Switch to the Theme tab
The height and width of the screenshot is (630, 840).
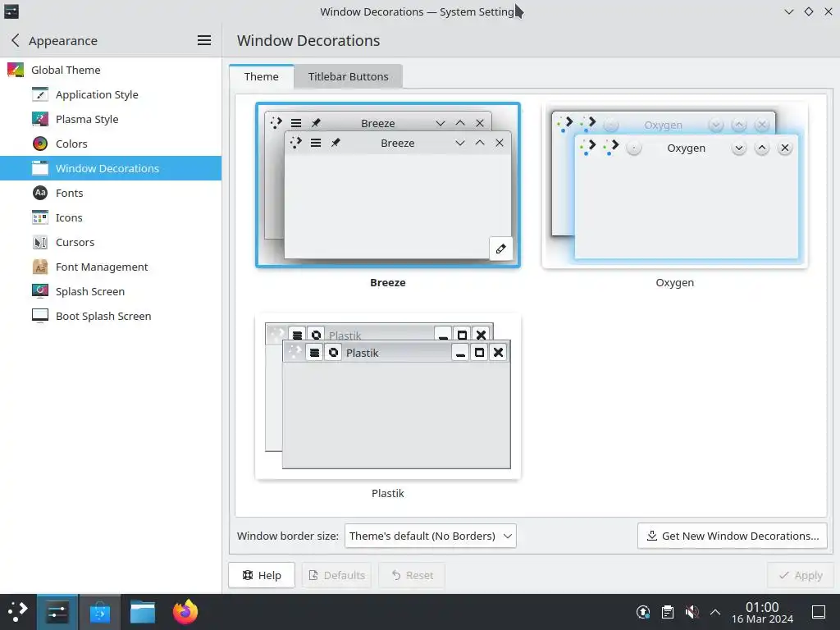pyautogui.click(x=262, y=76)
